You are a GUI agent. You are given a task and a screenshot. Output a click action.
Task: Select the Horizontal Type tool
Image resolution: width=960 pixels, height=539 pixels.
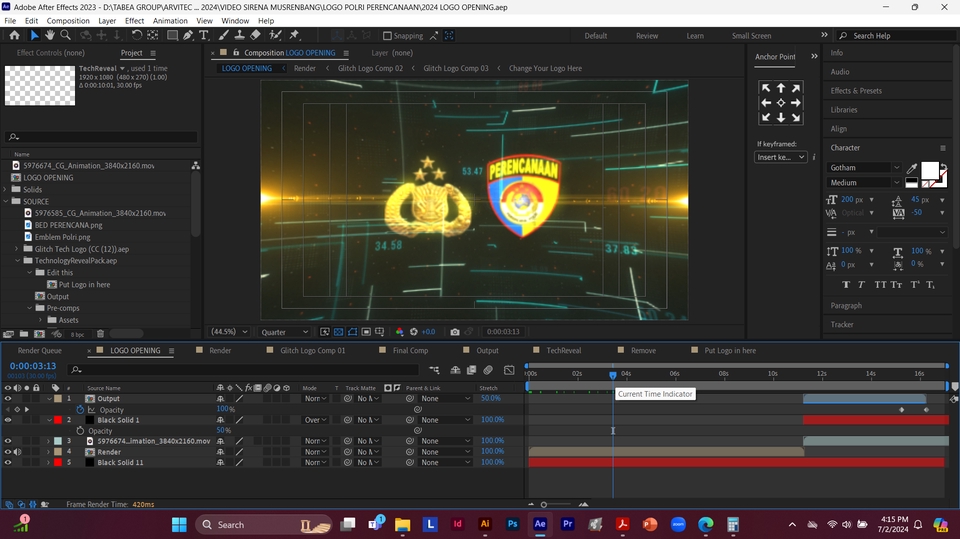pos(203,36)
